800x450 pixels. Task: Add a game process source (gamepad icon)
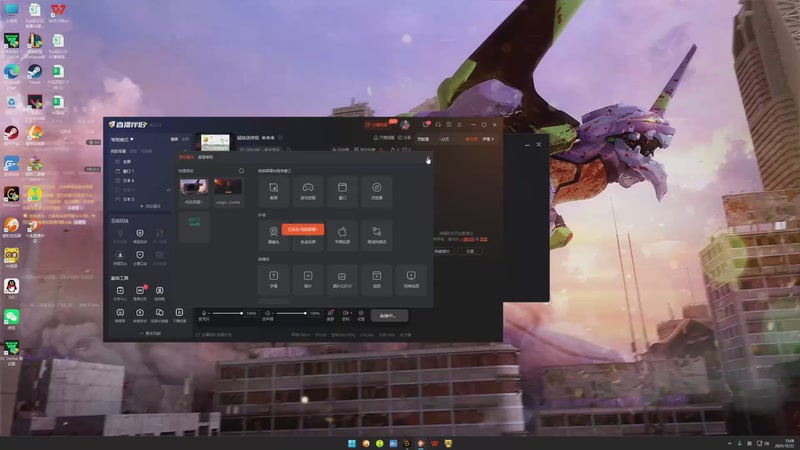308,191
